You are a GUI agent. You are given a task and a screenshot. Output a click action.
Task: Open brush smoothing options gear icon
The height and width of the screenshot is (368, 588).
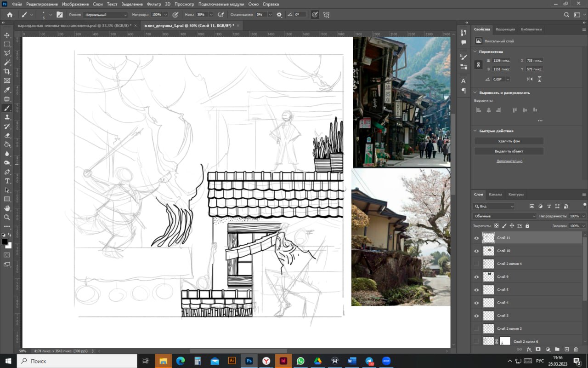279,15
